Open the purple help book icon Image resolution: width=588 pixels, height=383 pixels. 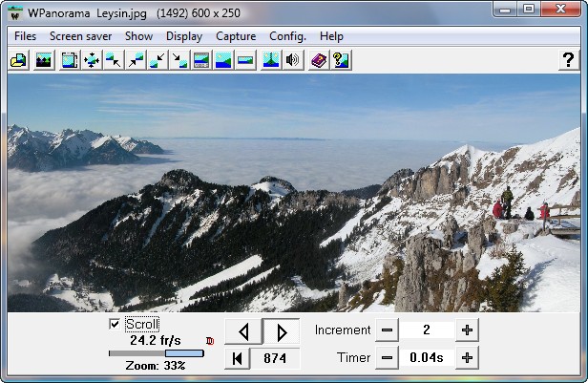tap(319, 60)
